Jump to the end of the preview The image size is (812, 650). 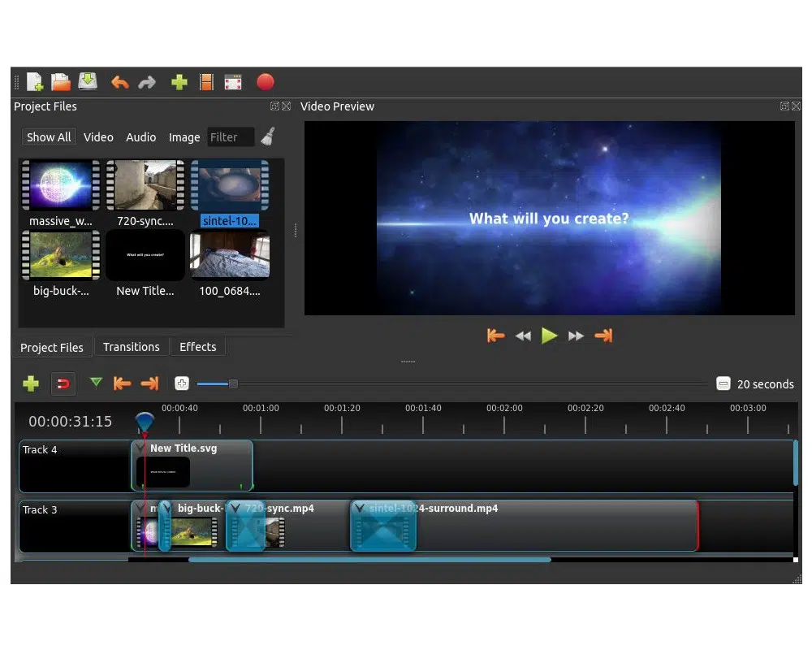coord(603,336)
